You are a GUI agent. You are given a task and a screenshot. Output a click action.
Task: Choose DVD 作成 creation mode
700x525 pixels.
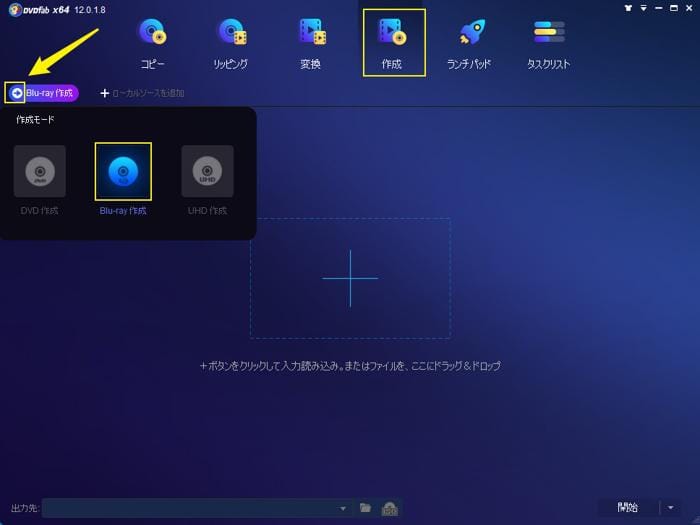39,180
